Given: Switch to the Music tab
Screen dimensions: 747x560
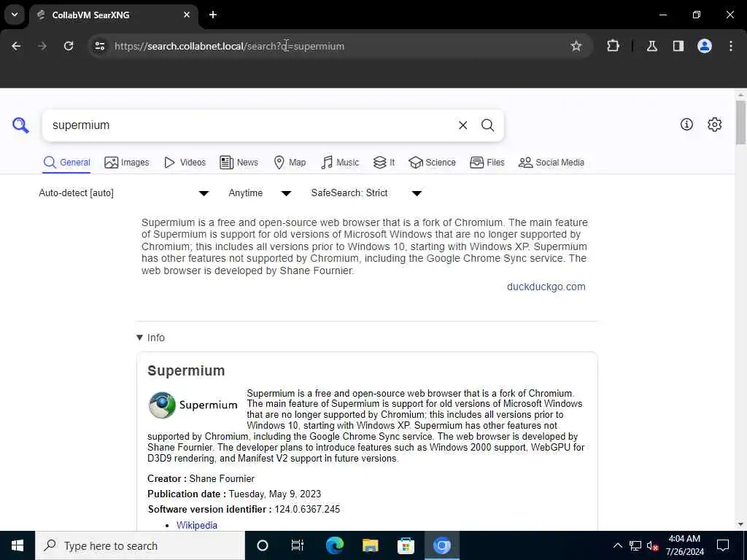Looking at the screenshot, I should [x=340, y=163].
